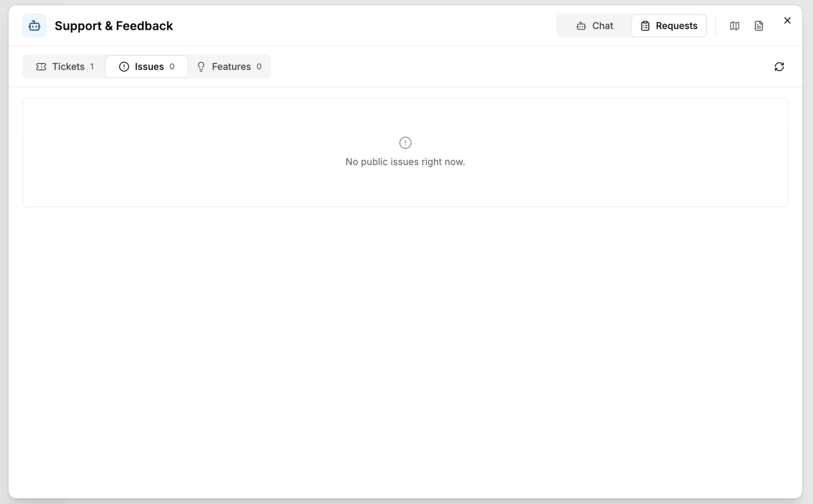813x504 pixels.
Task: Open the roadmap map icon
Action: click(x=734, y=26)
